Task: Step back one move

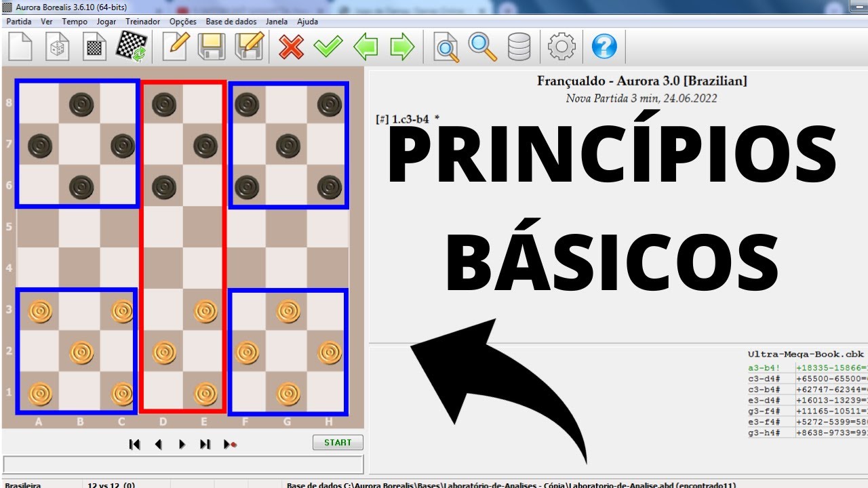Action: pos(158,444)
